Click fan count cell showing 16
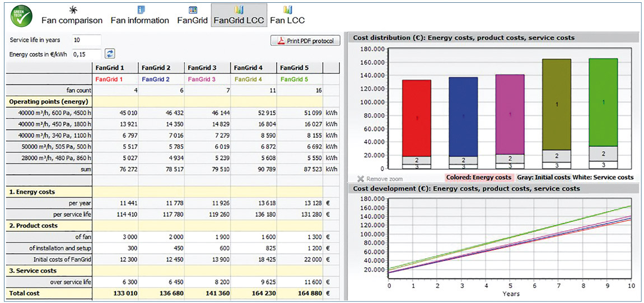644x303 pixels. [x=300, y=90]
